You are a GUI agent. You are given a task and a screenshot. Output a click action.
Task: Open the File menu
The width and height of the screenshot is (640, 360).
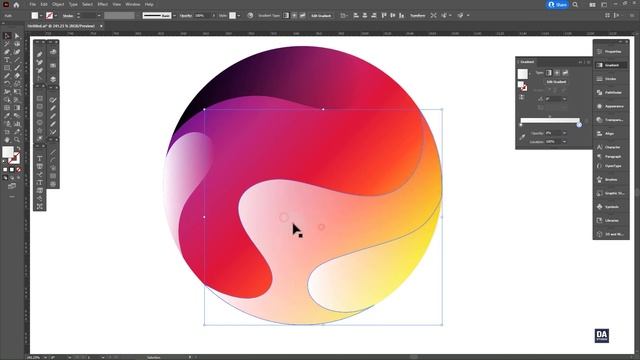coord(33,4)
